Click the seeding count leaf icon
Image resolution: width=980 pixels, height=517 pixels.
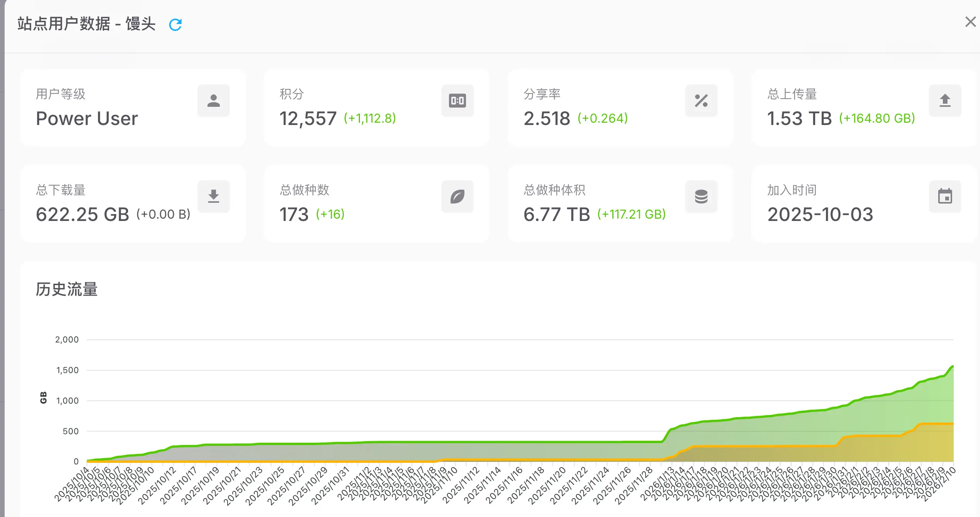457,197
